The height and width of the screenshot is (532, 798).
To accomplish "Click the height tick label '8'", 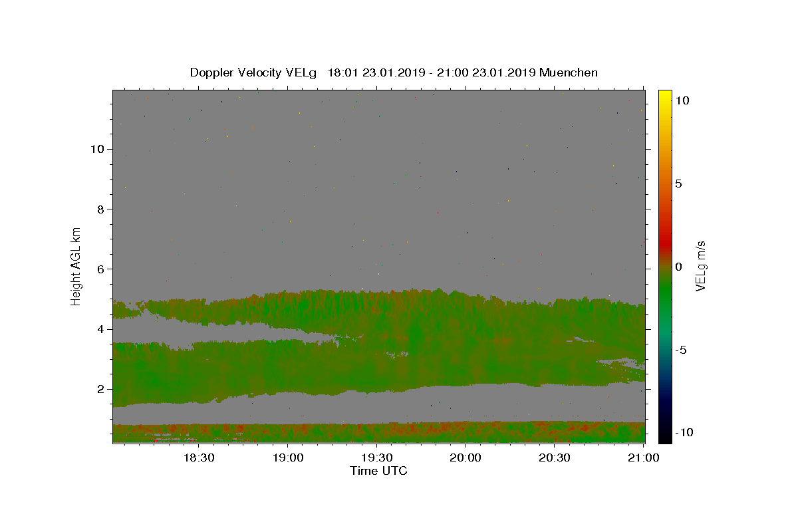I will [x=99, y=209].
